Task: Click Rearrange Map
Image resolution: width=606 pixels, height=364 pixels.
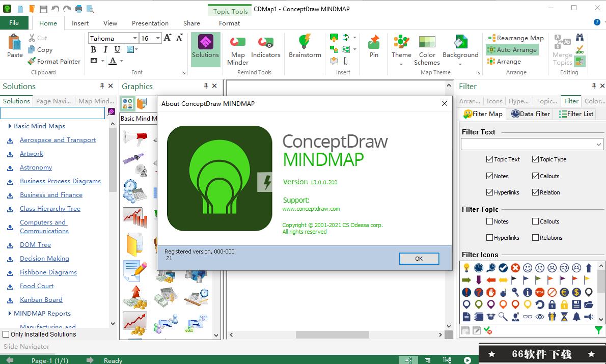Action: (516, 38)
